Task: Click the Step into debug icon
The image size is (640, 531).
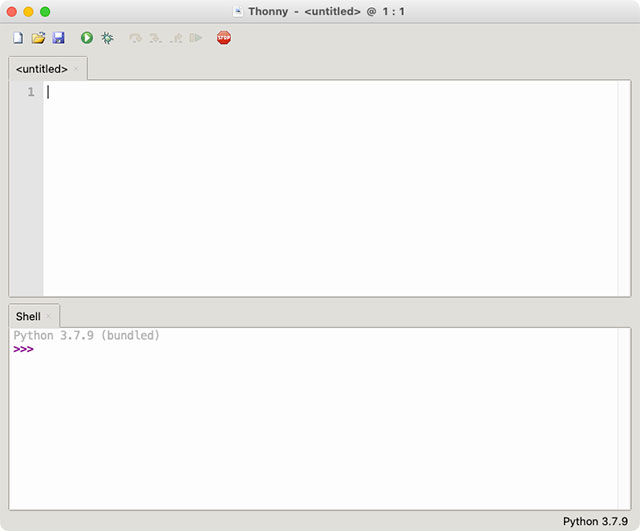Action: 155,38
